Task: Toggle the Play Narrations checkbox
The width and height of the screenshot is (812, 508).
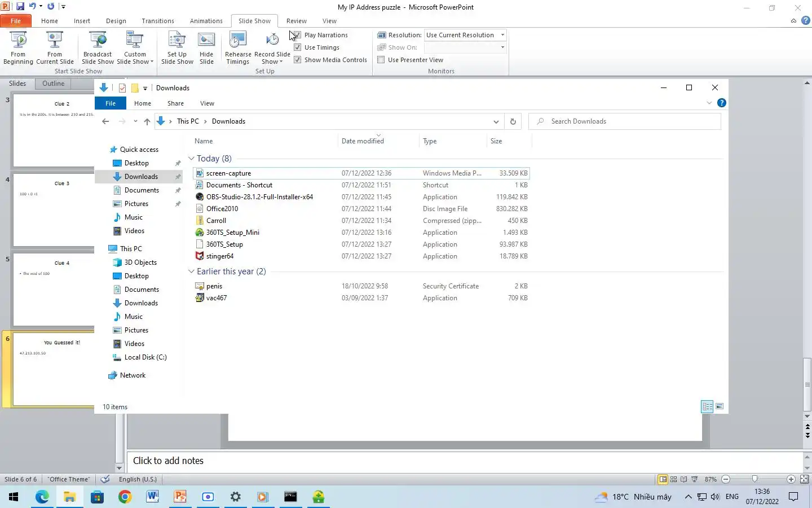Action: click(x=297, y=35)
